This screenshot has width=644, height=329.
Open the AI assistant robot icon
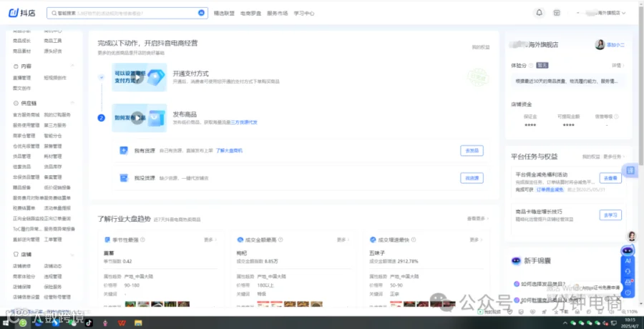628,250
